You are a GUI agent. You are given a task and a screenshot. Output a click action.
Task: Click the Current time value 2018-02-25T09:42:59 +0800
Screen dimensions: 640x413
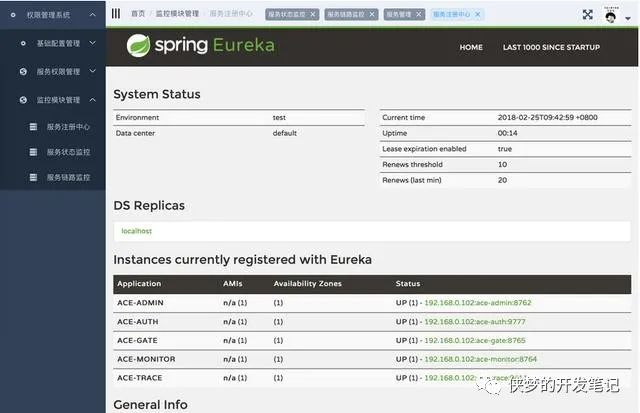[547, 118]
